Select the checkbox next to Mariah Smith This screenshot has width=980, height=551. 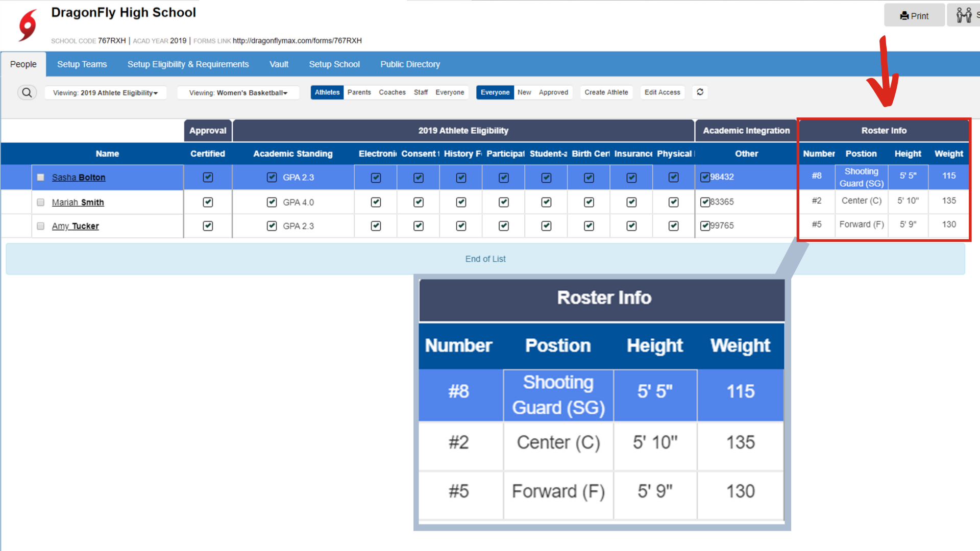(41, 203)
